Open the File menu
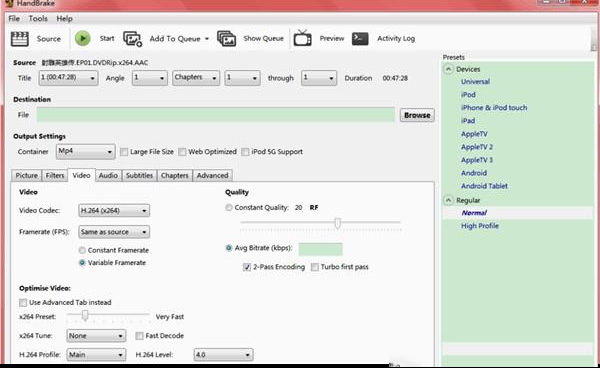The image size is (600, 368). [14, 18]
